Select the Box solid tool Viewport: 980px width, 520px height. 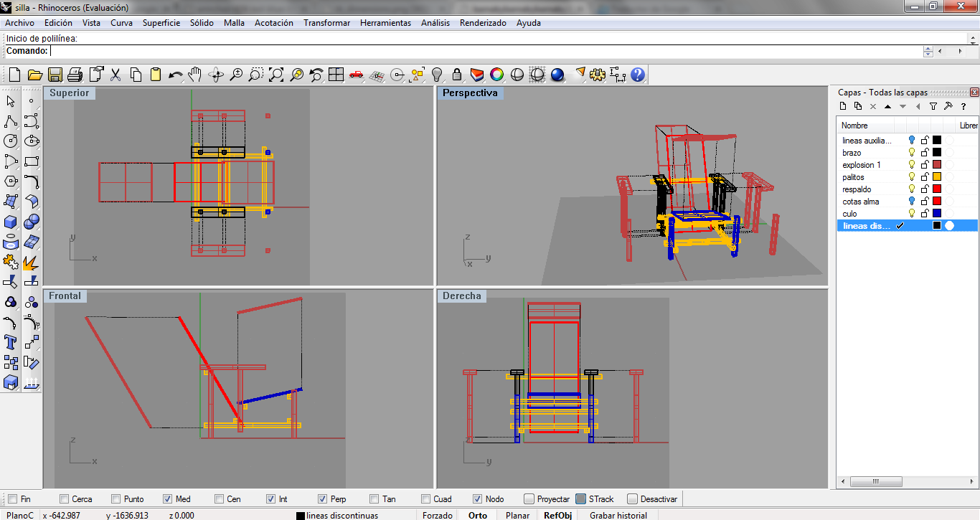[x=11, y=222]
